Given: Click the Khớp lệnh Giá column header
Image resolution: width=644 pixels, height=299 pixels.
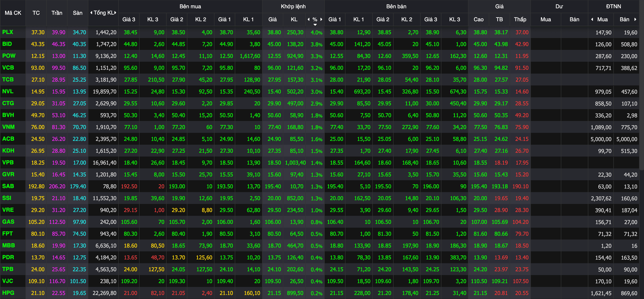Looking at the screenshot, I should 273,19.
